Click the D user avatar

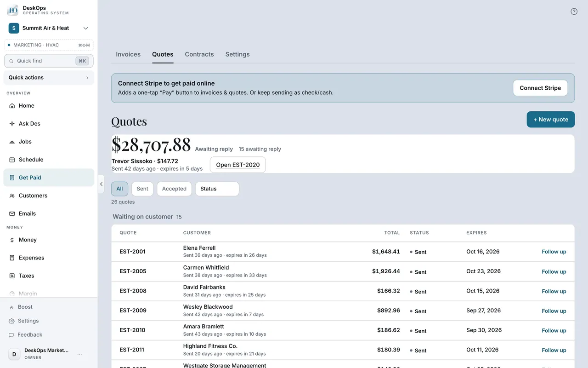[x=14, y=354]
